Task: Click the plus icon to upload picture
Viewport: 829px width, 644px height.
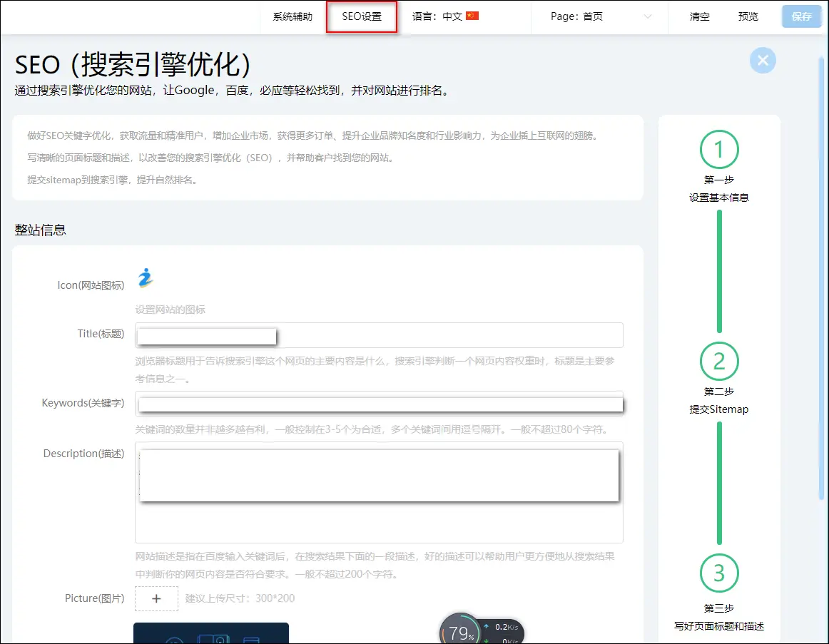Action: (156, 598)
